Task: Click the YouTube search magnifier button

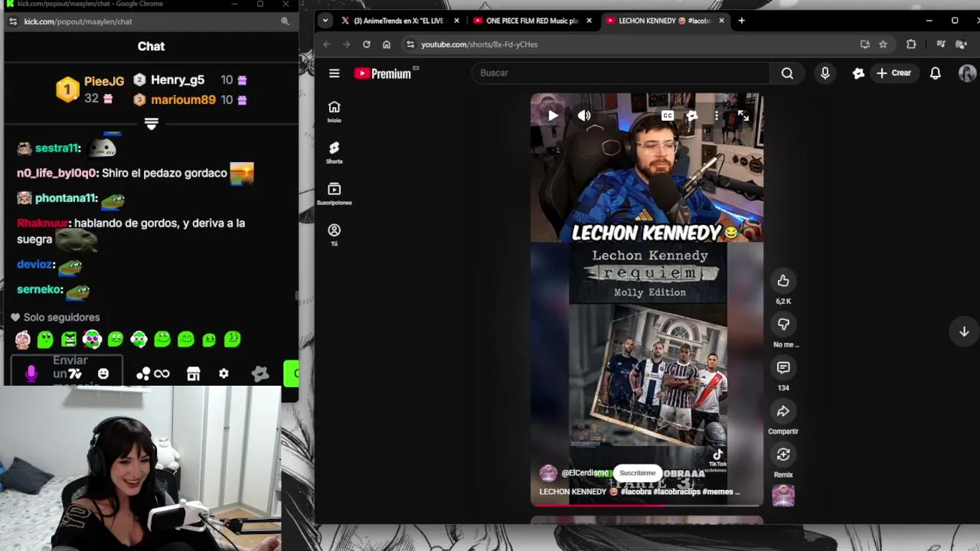Action: coord(787,73)
